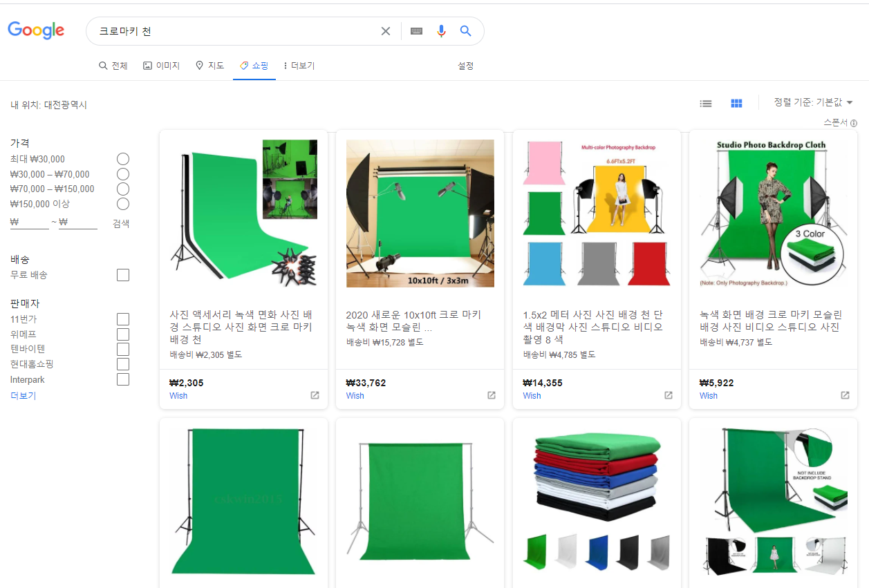Viewport: 869px width, 588px height.
Task: Open stacked colored fabrics product image
Action: [597, 502]
